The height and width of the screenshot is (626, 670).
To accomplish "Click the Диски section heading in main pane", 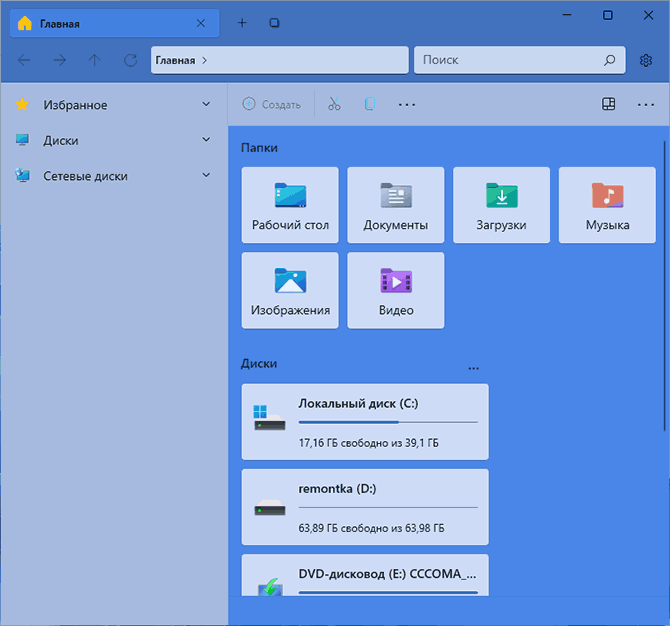I will pos(259,364).
